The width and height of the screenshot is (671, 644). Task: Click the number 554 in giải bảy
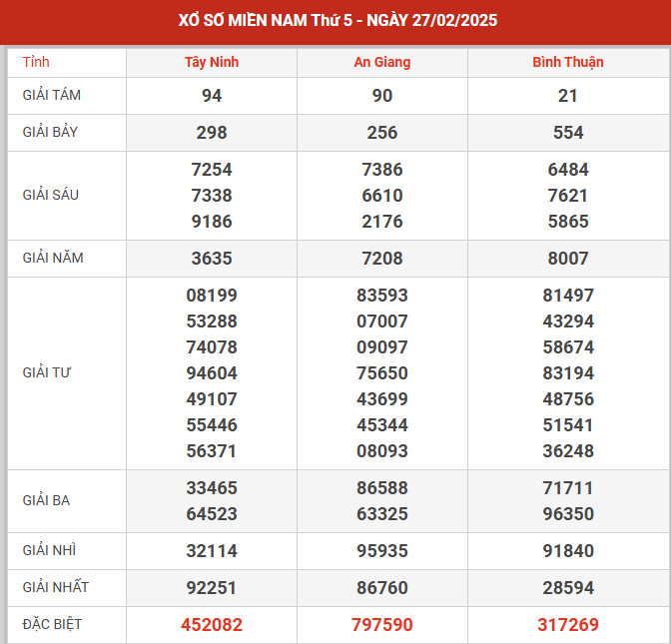click(568, 132)
